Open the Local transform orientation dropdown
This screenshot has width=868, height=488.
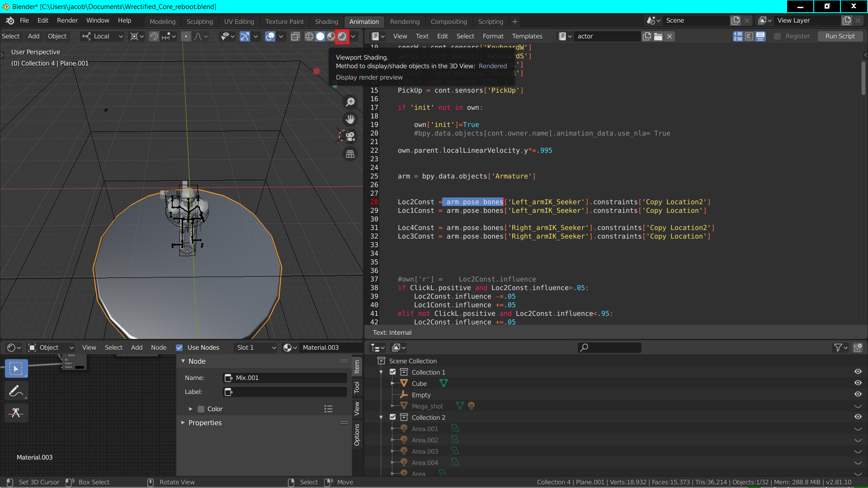(x=102, y=37)
